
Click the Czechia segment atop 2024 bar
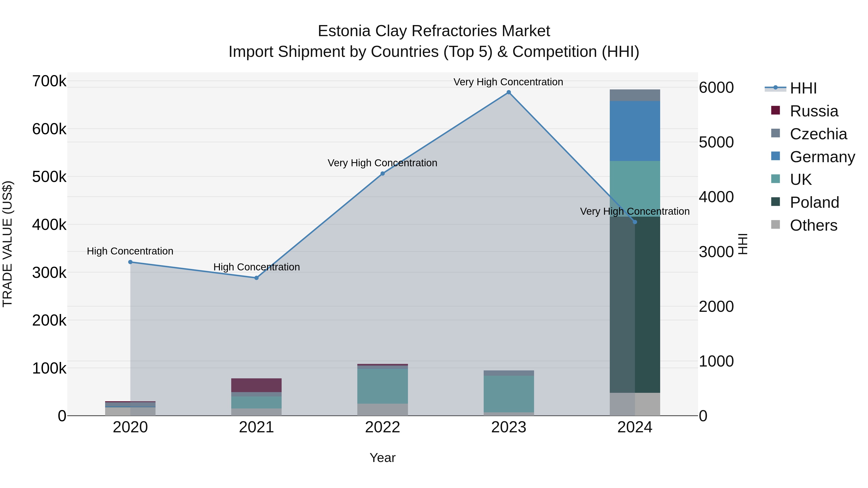635,95
